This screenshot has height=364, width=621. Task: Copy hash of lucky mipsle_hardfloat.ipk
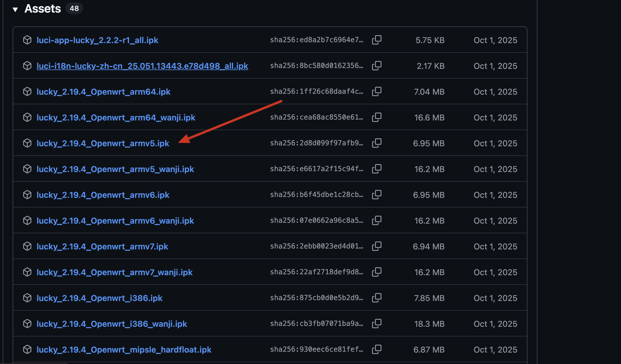(x=377, y=349)
